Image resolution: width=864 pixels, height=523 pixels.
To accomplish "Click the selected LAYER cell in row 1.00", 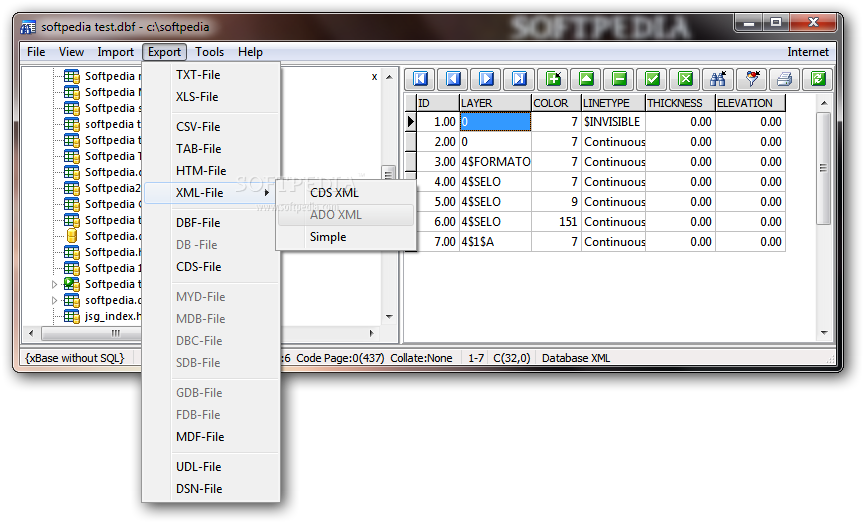I will coord(495,122).
